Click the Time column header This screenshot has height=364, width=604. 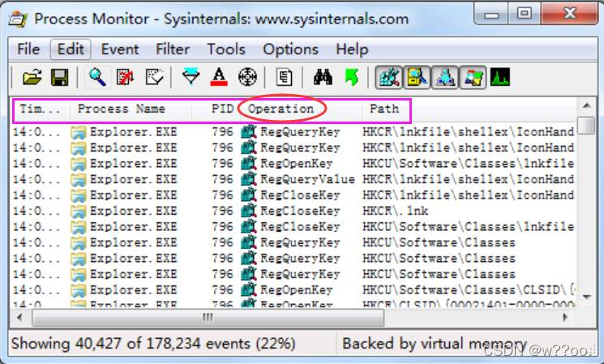(41, 109)
